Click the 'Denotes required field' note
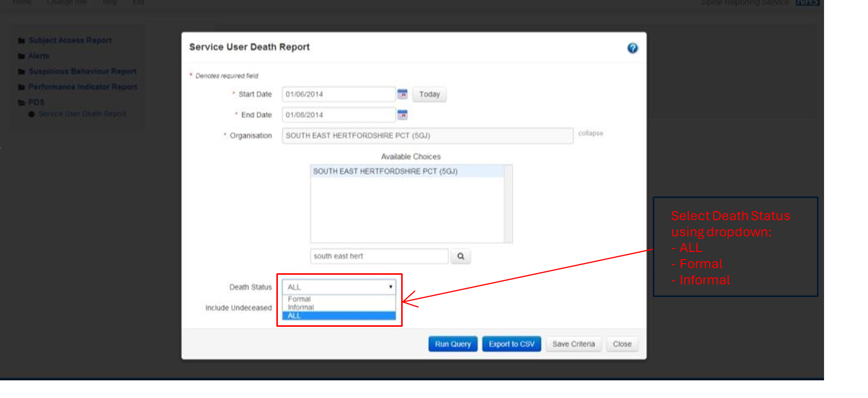This screenshot has width=868, height=398. (227, 76)
